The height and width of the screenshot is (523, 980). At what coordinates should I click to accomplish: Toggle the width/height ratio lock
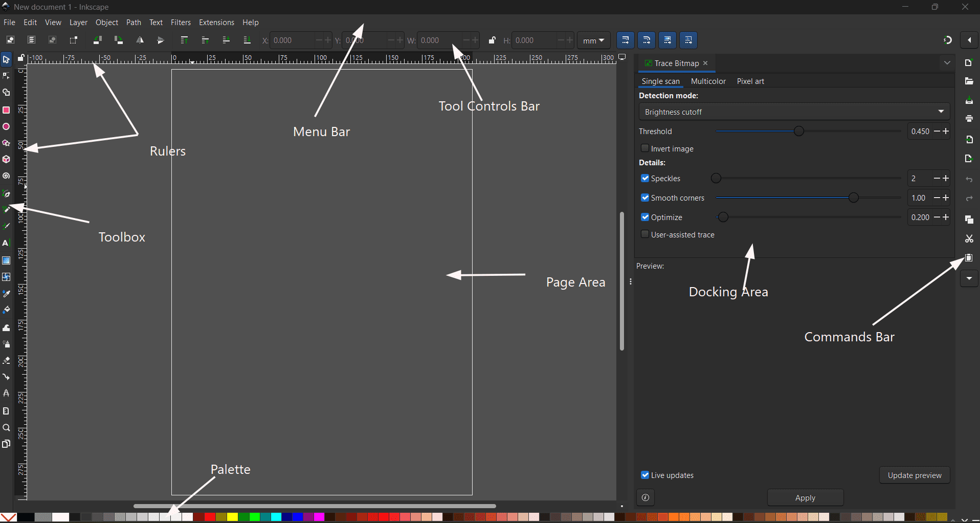coord(492,40)
